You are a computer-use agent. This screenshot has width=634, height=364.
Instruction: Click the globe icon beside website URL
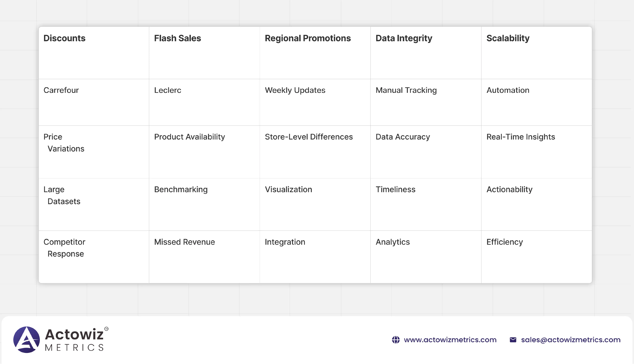pyautogui.click(x=396, y=340)
